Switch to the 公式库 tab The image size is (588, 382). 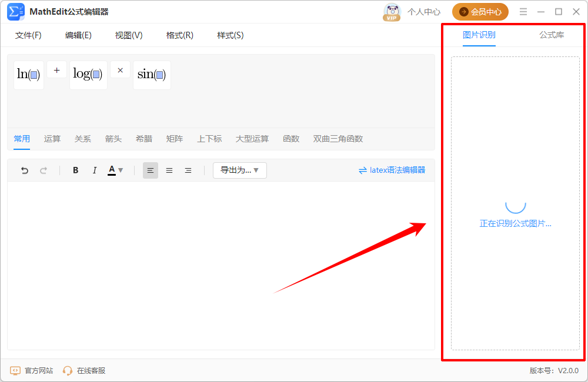tap(552, 35)
